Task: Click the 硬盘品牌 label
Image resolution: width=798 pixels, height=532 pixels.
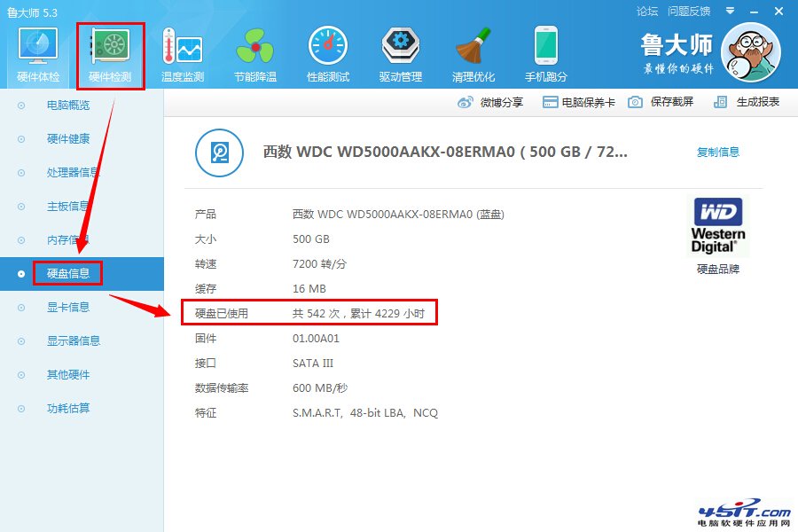Action: point(718,269)
